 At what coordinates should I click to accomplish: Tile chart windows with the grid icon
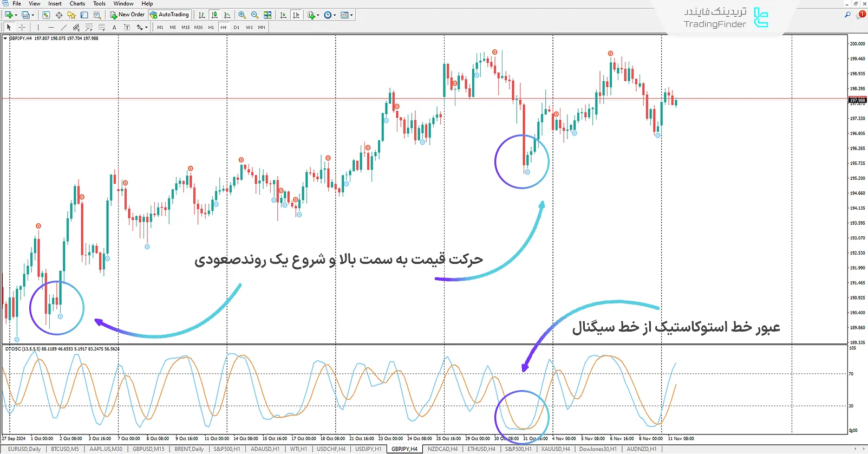[267, 15]
